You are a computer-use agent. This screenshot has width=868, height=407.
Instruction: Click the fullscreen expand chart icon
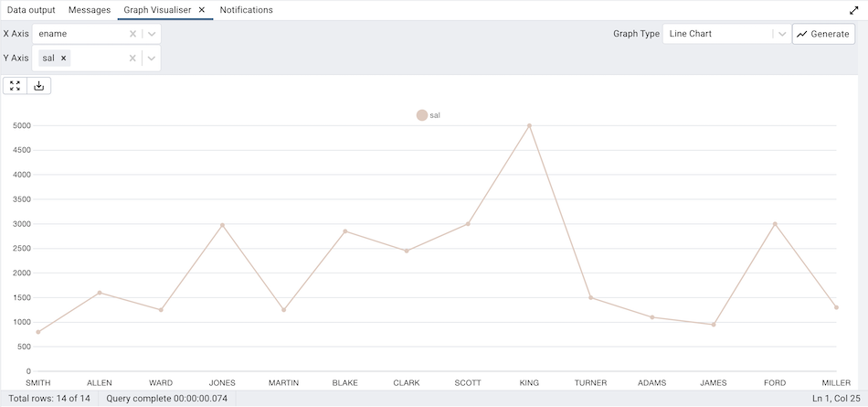click(15, 86)
